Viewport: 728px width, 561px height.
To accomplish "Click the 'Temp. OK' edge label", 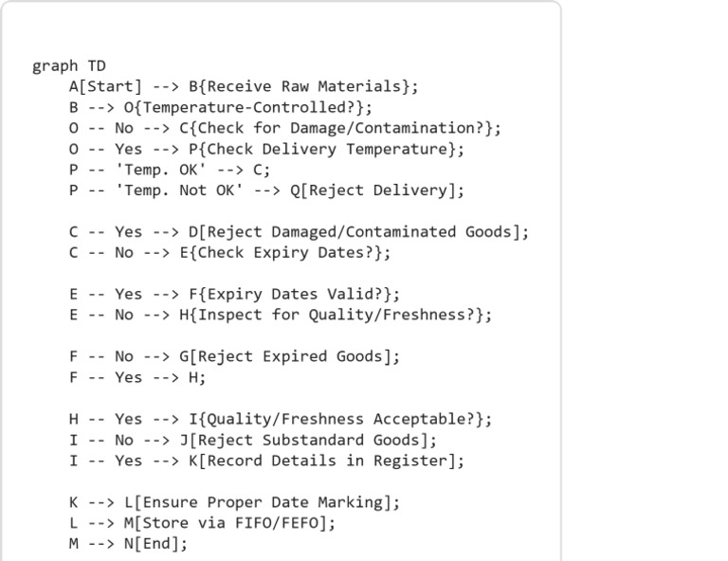I will click(x=160, y=170).
